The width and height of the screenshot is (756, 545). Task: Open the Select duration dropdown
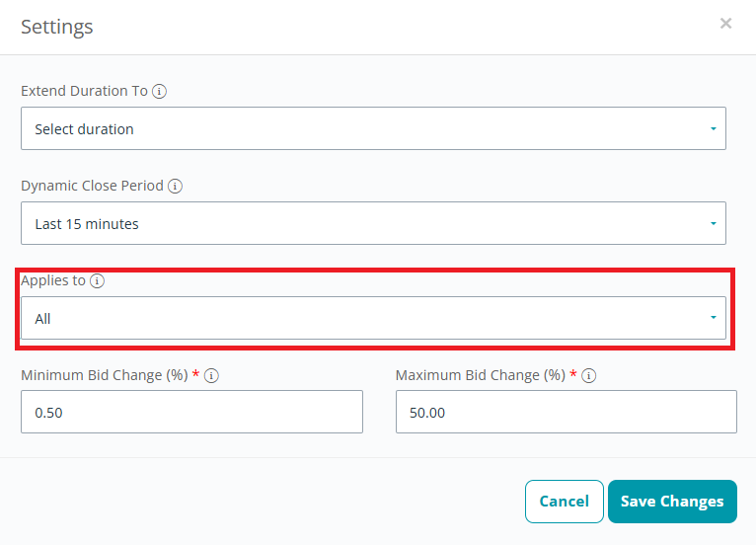(373, 128)
